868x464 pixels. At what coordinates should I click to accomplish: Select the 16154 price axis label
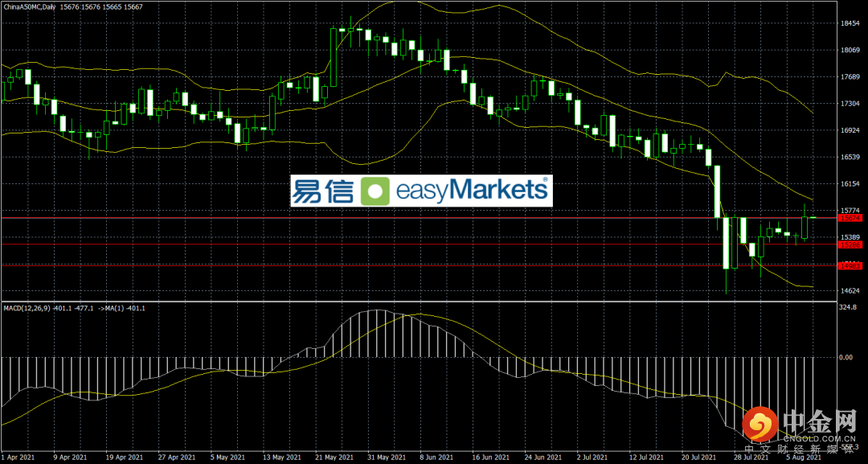[850, 184]
